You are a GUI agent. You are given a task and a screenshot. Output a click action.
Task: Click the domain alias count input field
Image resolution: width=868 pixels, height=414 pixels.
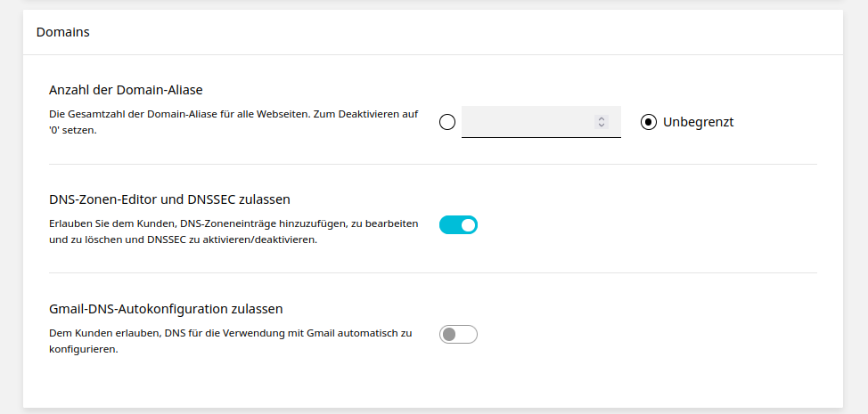coord(526,122)
